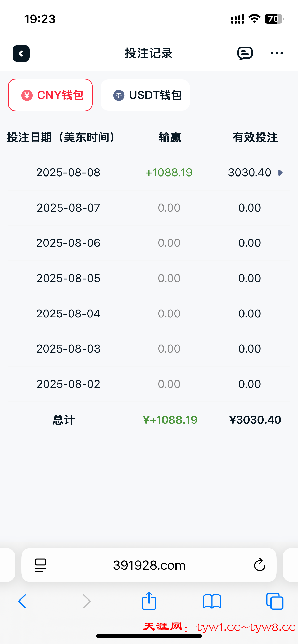Open the Safari bookmarks icon

[212, 601]
